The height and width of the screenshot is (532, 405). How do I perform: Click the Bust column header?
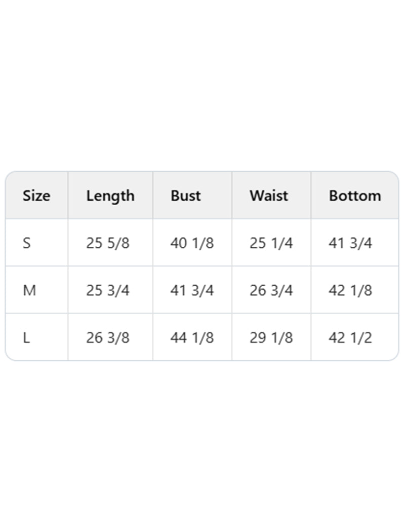coord(186,196)
